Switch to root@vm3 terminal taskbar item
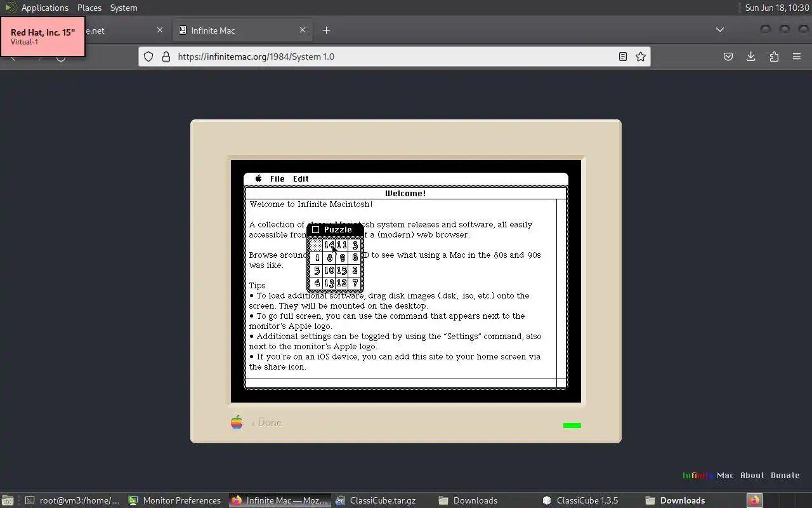 (x=74, y=500)
